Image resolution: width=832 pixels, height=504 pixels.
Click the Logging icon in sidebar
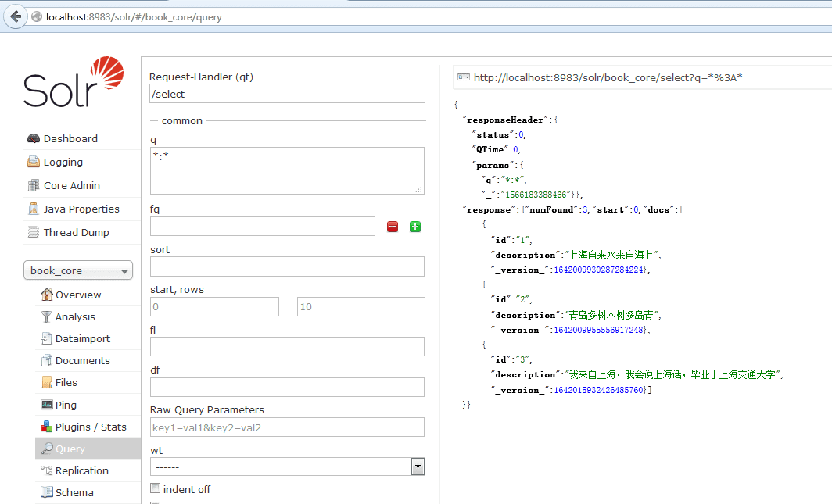(x=34, y=163)
